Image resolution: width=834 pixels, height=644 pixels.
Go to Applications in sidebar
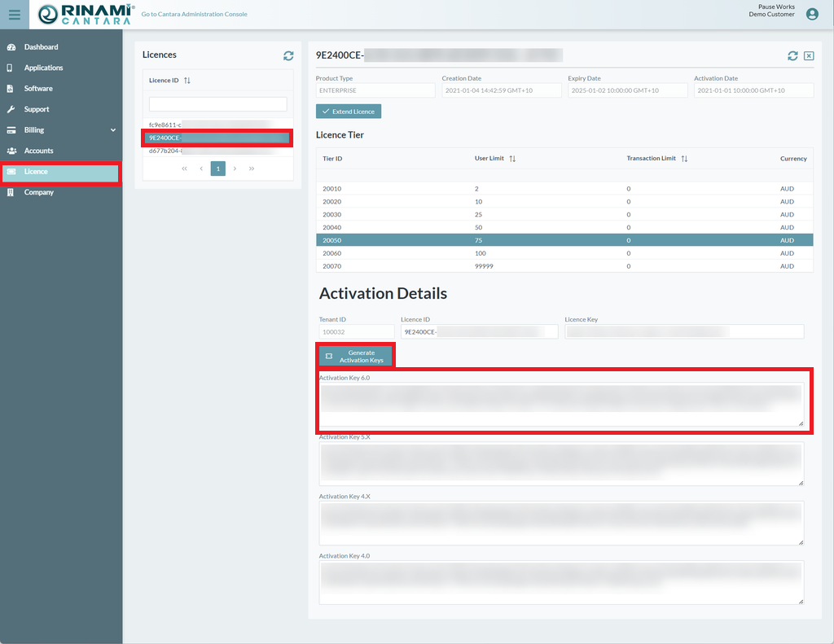point(43,68)
